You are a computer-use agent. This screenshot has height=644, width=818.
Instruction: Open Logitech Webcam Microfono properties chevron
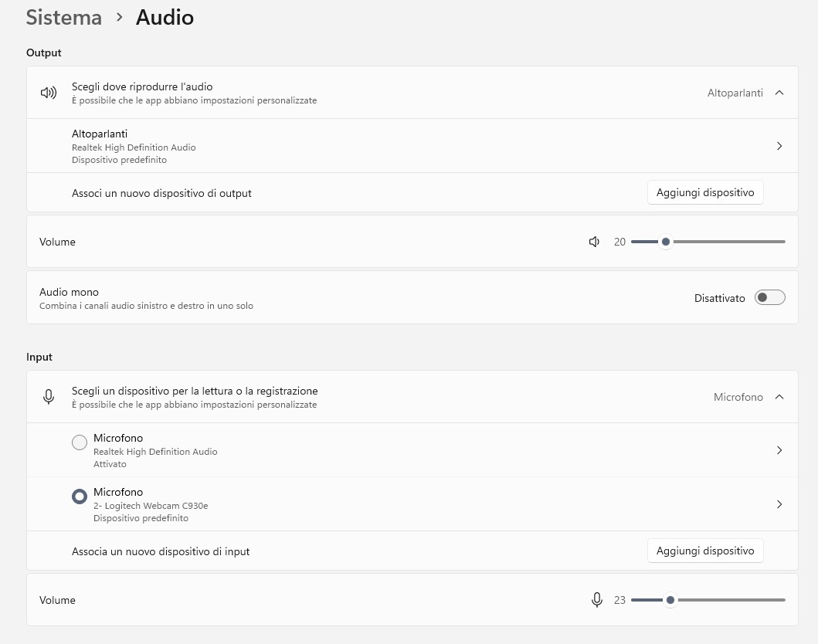click(779, 504)
